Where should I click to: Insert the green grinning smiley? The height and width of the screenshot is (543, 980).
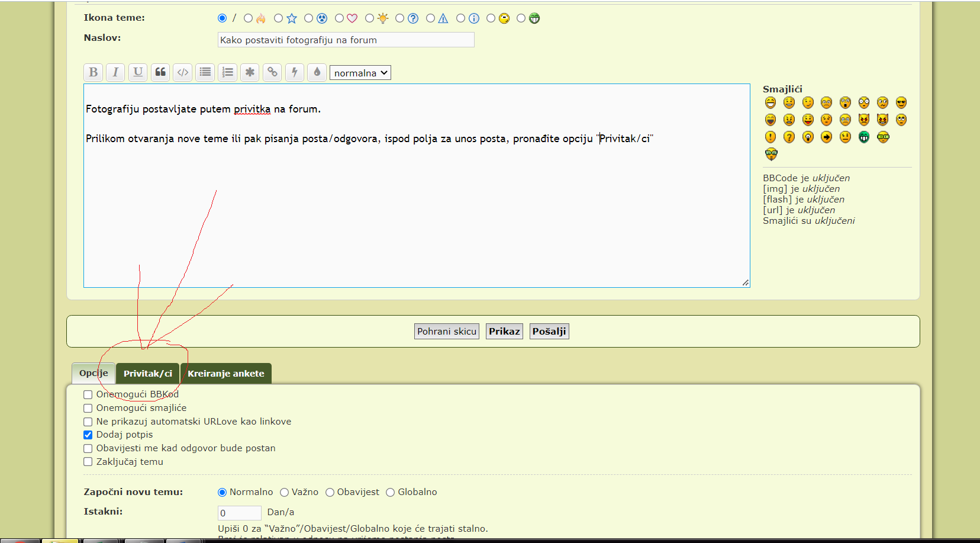864,137
